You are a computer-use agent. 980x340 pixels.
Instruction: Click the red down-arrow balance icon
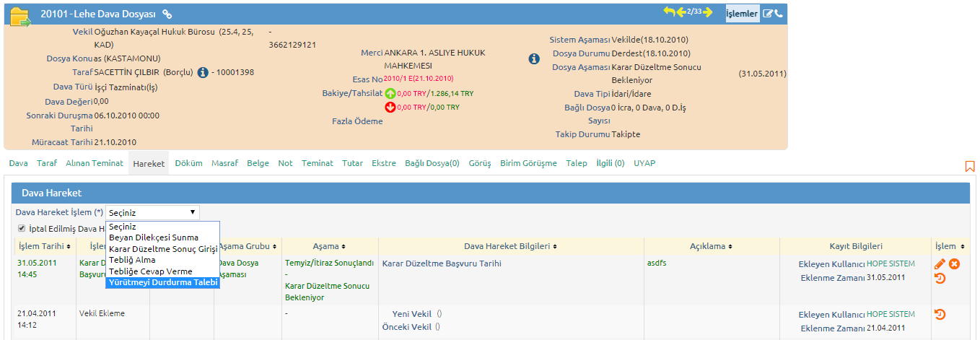[x=390, y=107]
